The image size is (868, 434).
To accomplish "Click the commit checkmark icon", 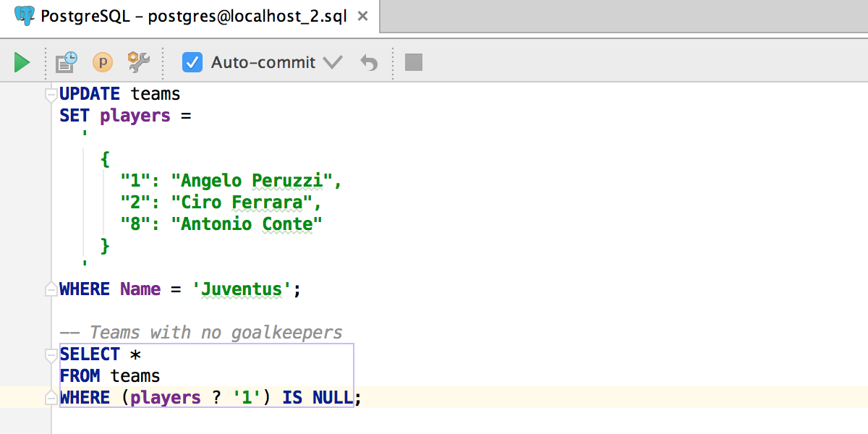I will pos(333,62).
